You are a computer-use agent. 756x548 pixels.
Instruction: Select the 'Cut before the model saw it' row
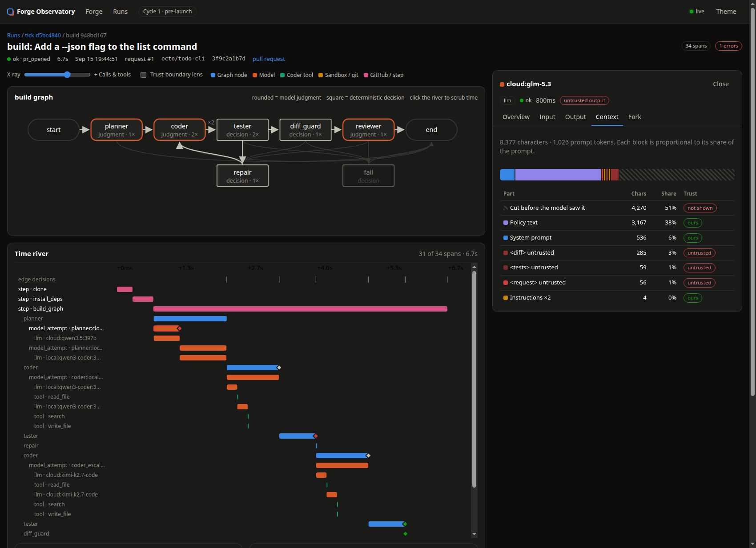coord(617,208)
